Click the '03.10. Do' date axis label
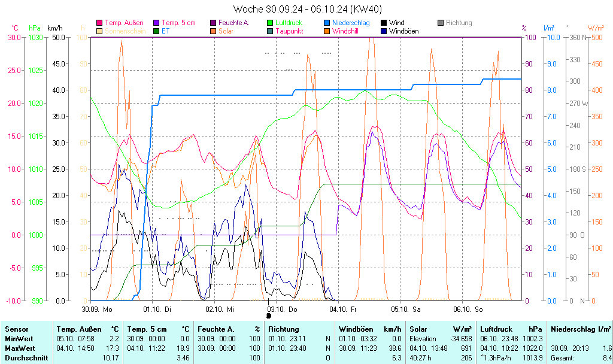Screen dimensions: 613x364 click(x=283, y=310)
